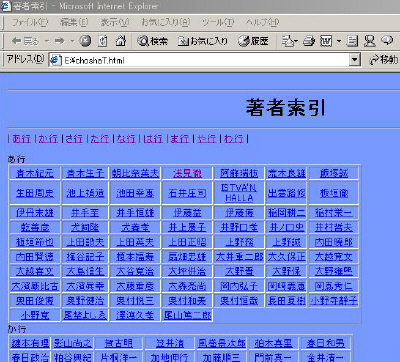Go to the Home page icon

coord(121,41)
